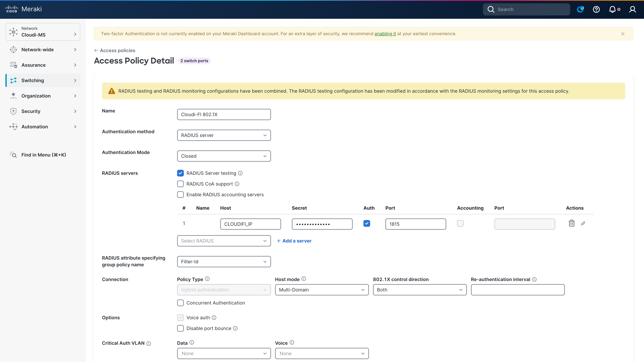Open the Select RADIUS dropdown

[224, 241]
